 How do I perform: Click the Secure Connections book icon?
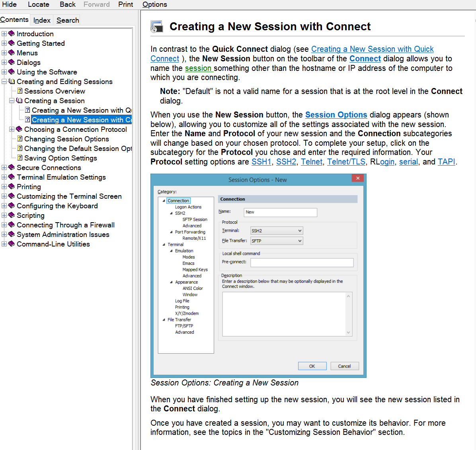(x=12, y=167)
